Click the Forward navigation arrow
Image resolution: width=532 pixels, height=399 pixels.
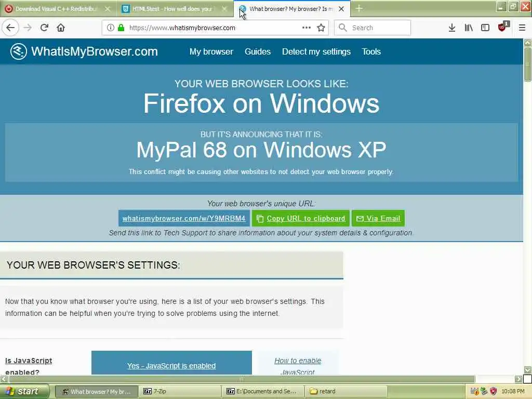point(28,28)
